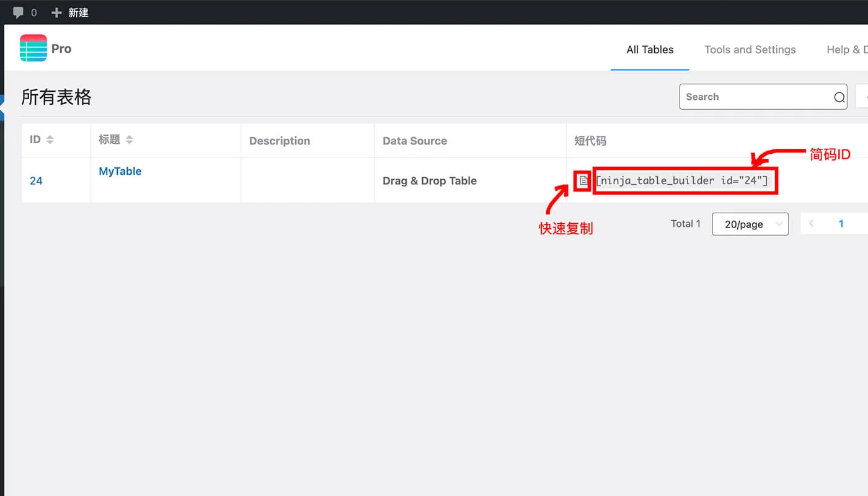Open the Help tab
The height and width of the screenshot is (496, 868).
click(x=845, y=50)
